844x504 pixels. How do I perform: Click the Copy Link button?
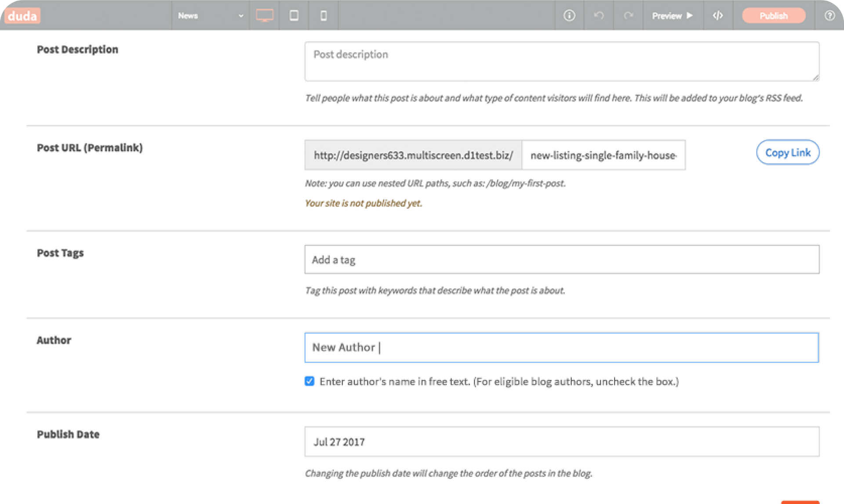point(788,152)
